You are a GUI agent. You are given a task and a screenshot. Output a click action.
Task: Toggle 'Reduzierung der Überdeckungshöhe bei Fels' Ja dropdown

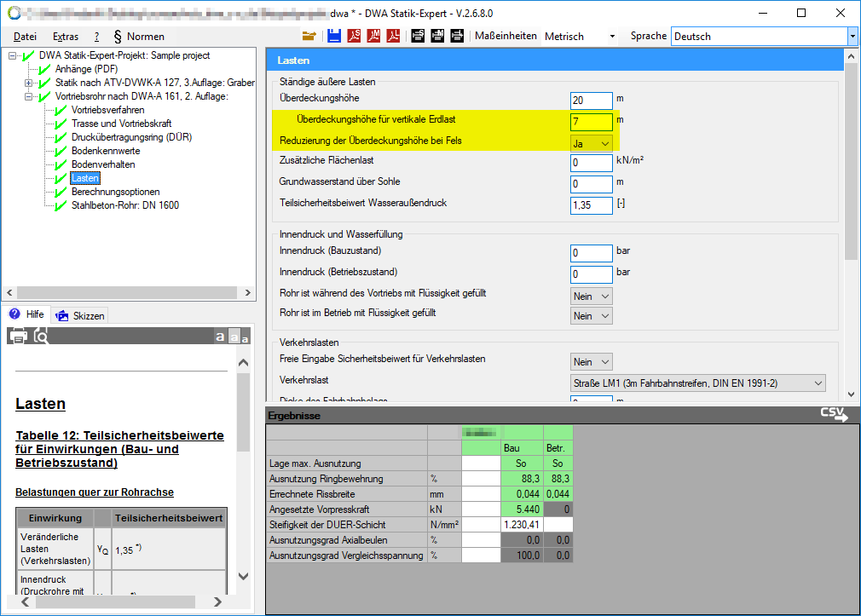tap(592, 143)
